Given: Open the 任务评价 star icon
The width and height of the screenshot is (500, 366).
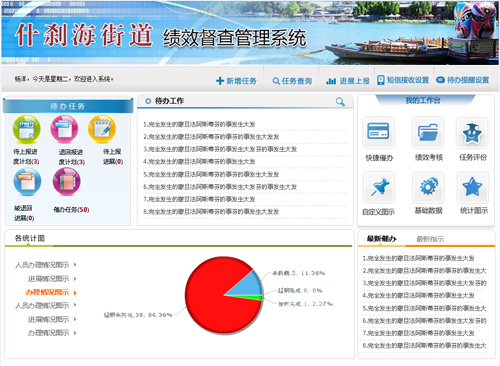Looking at the screenshot, I should pyautogui.click(x=472, y=132).
